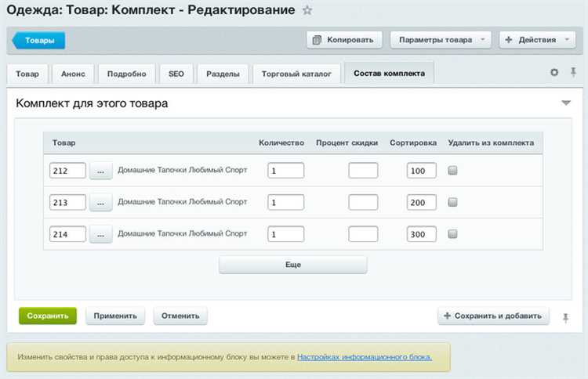The image size is (588, 379).
Task: Click the Копировать button
Action: point(344,40)
